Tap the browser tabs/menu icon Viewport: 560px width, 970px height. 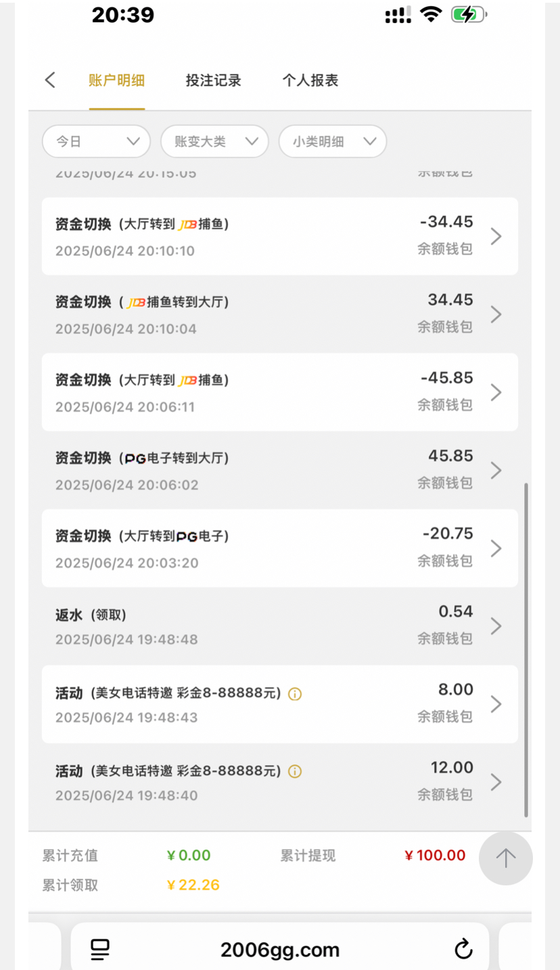100,950
